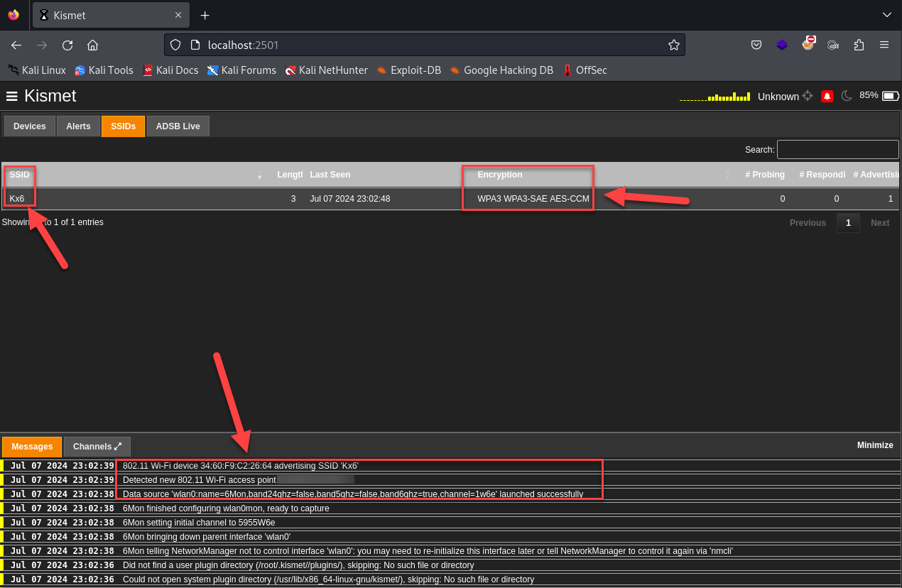Viewport: 902px width, 588px height.
Task: Switch to the ADSB Live tab
Action: tap(178, 126)
